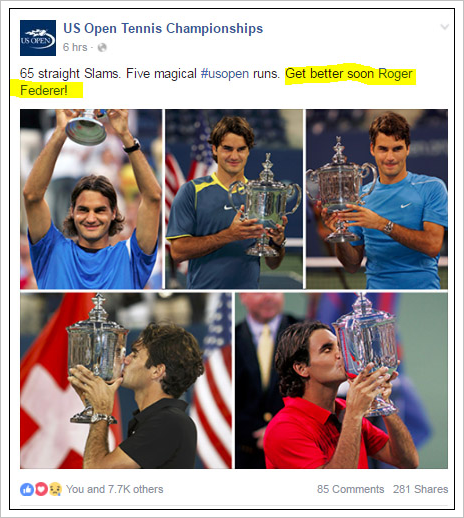464x518 pixels.
Task: Open the 6 hrs post timestamp
Action: (75, 47)
